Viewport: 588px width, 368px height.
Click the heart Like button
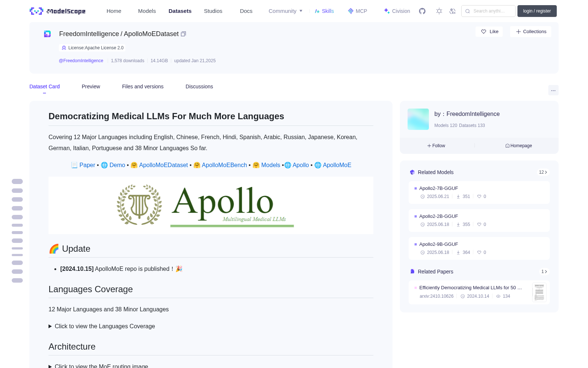[489, 32]
